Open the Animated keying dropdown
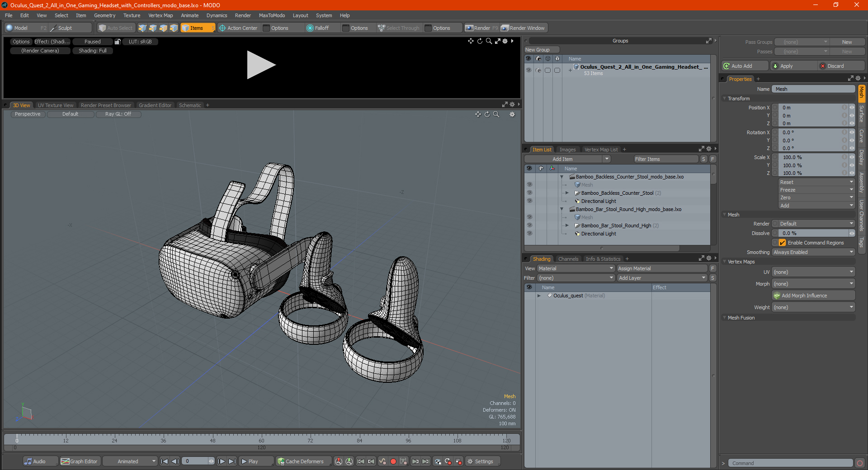The width and height of the screenshot is (868, 470). coord(130,461)
